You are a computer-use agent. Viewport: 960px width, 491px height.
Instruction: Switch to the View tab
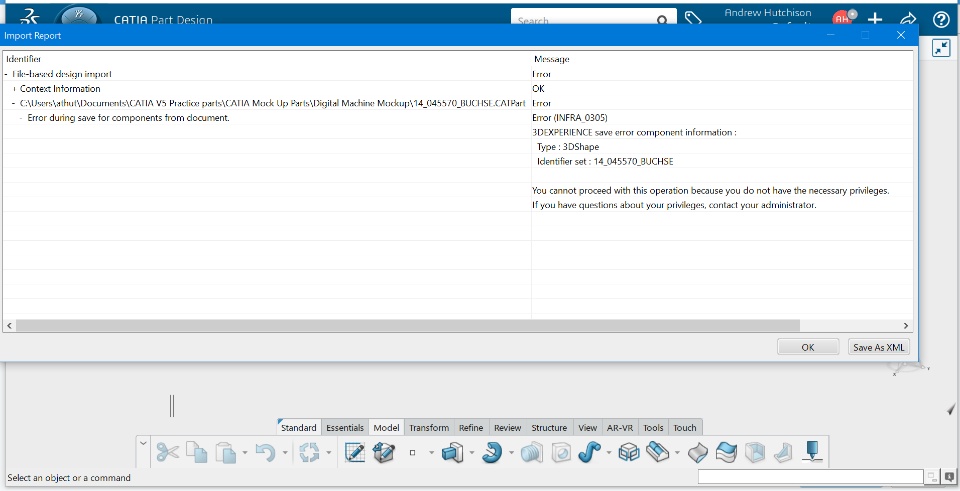tap(587, 428)
